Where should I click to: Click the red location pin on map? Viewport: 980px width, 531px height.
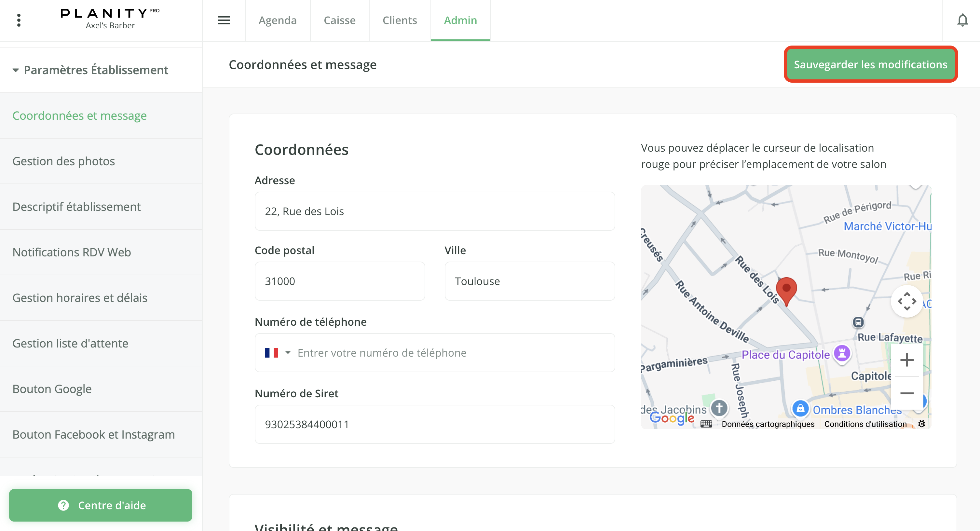pyautogui.click(x=786, y=290)
